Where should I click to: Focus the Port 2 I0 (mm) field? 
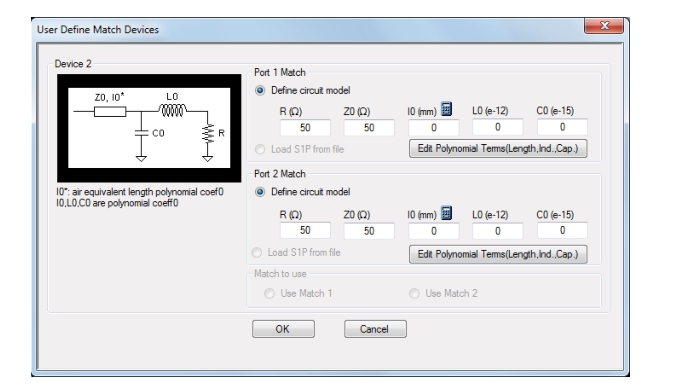tap(434, 231)
